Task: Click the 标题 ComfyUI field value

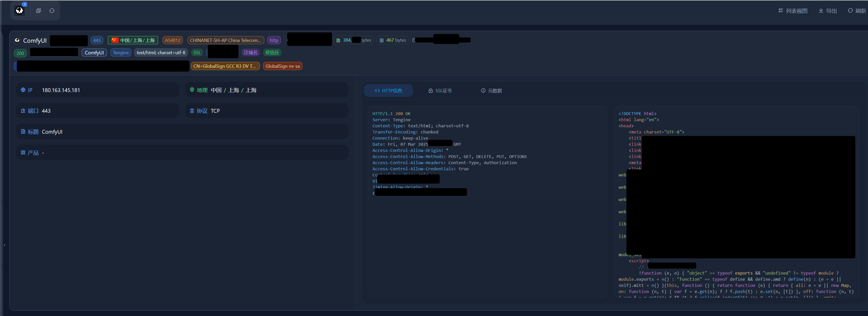Action: [52, 132]
